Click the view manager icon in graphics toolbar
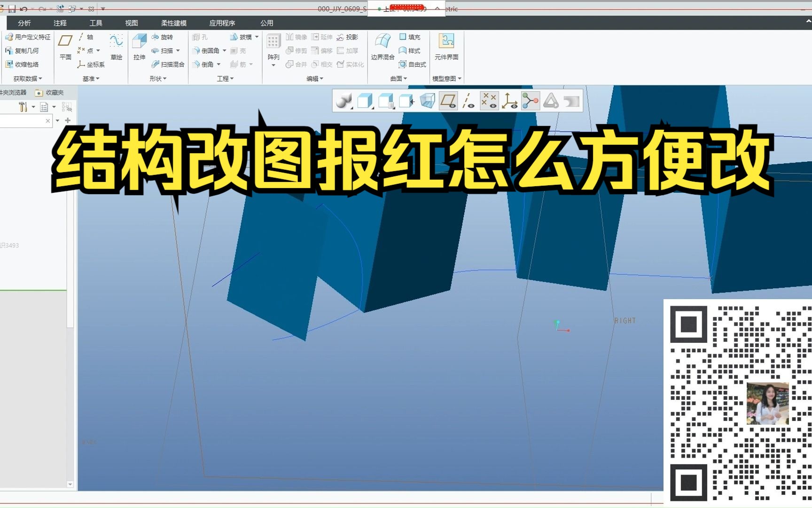This screenshot has height=508, width=812. (406, 101)
